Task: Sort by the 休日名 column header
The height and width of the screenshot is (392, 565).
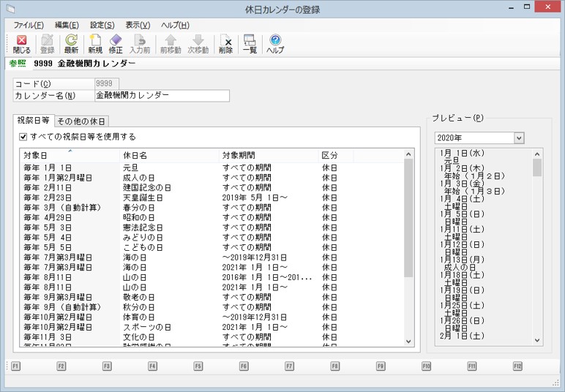Action: [169, 156]
